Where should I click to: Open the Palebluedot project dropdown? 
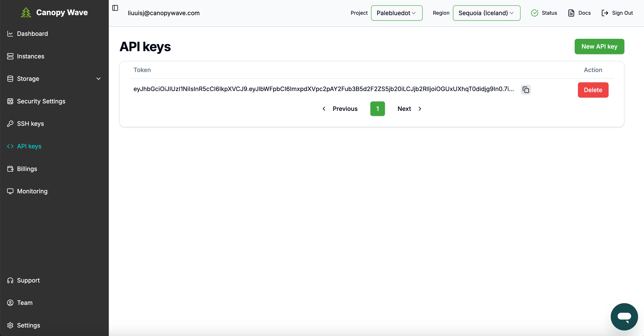tap(396, 13)
